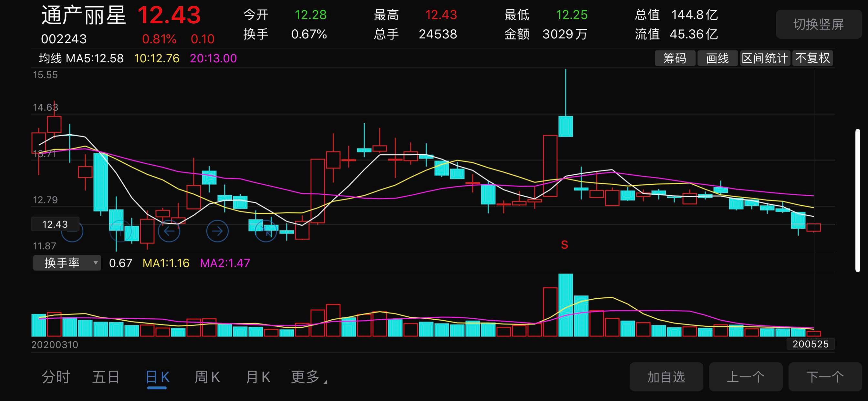868x401 pixels.
Task: Tap the 12.79 price axis label
Action: (45, 200)
